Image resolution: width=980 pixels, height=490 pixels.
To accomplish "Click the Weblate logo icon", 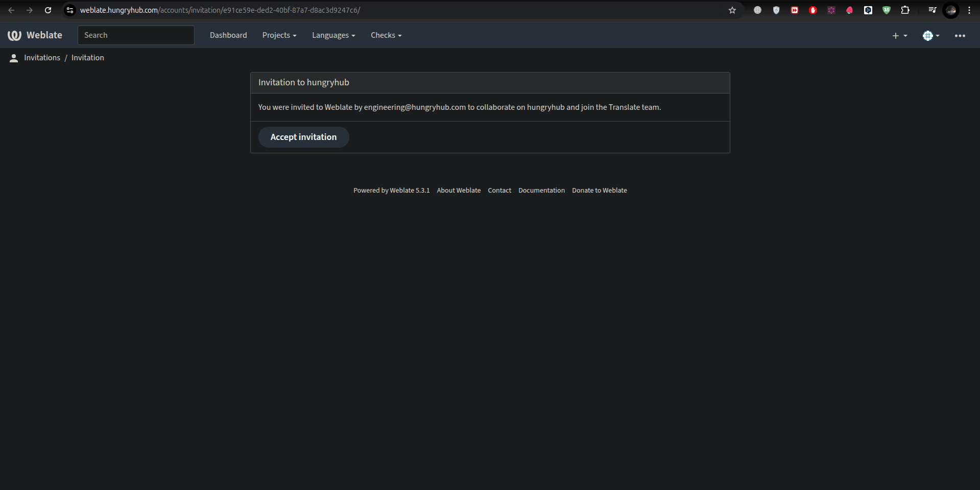I will click(x=14, y=35).
